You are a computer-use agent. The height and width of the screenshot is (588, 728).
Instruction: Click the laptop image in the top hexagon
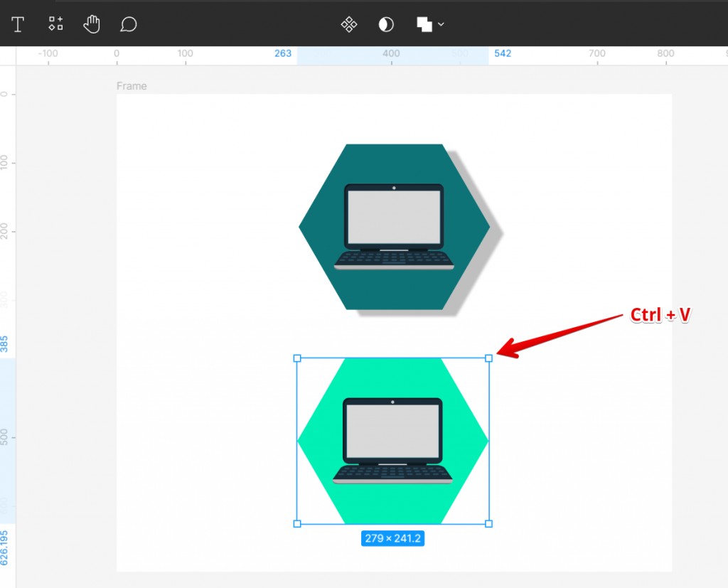click(x=394, y=227)
